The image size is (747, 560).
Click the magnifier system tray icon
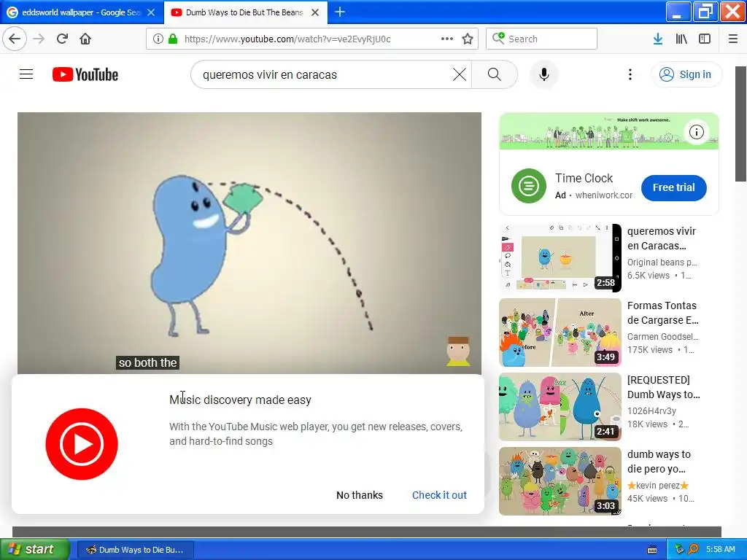click(693, 550)
